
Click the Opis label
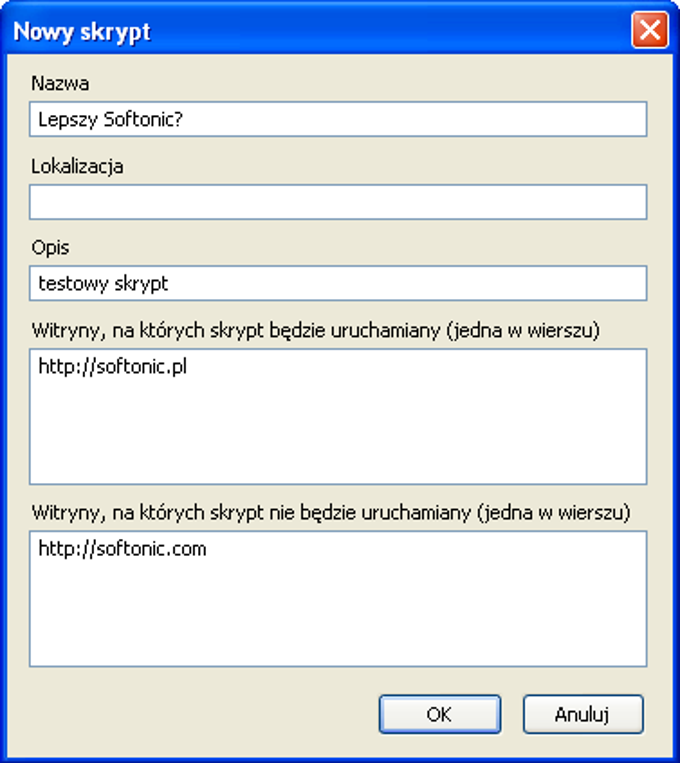pos(50,248)
